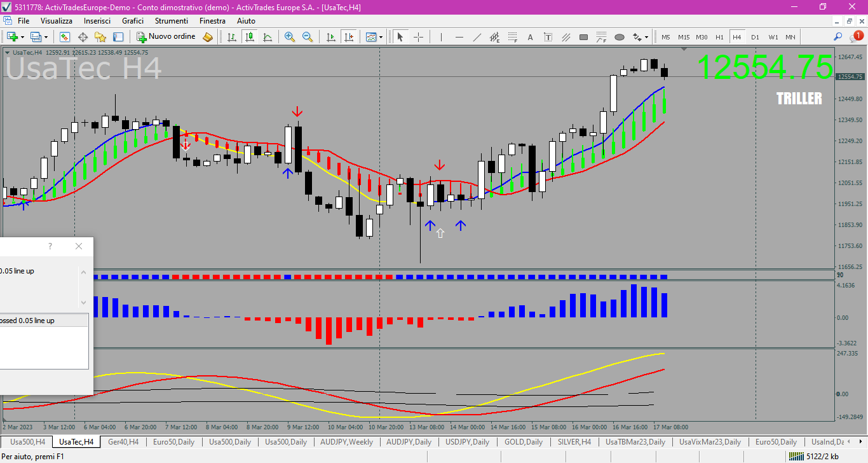Toggle the Data Window crosshair-circle icon
Screen dimensions: 868x463
point(83,37)
